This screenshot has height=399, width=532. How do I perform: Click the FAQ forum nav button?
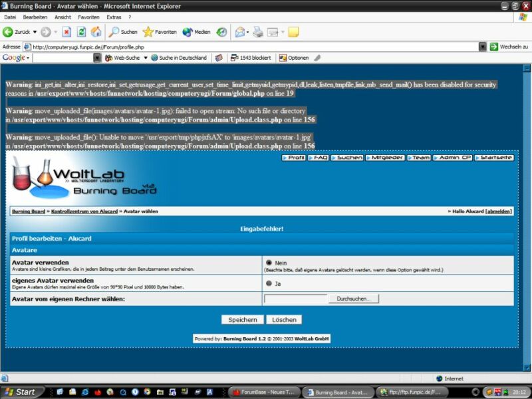pyautogui.click(x=319, y=158)
